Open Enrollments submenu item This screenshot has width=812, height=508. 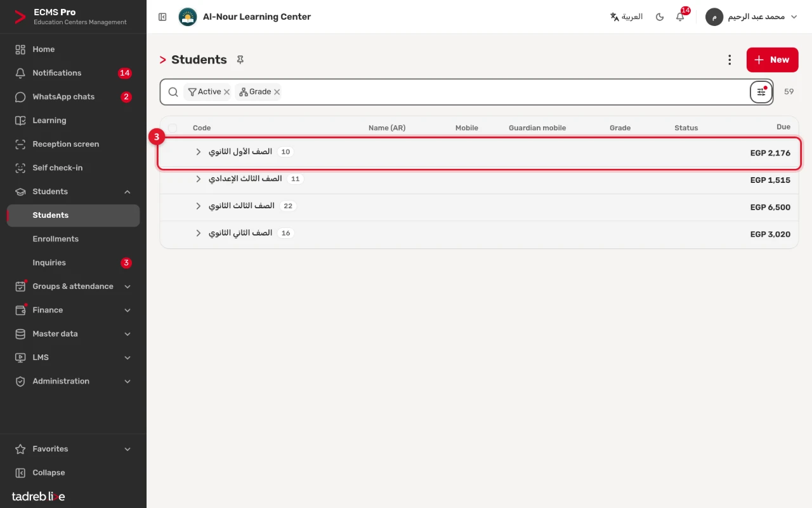point(73,239)
